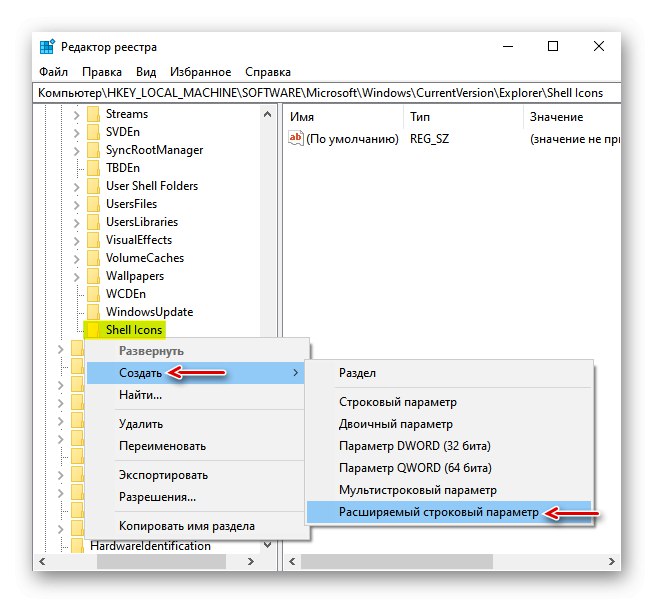The image size is (653, 603).
Task: Choose Копировать имя раздела in context menu
Action: (195, 526)
